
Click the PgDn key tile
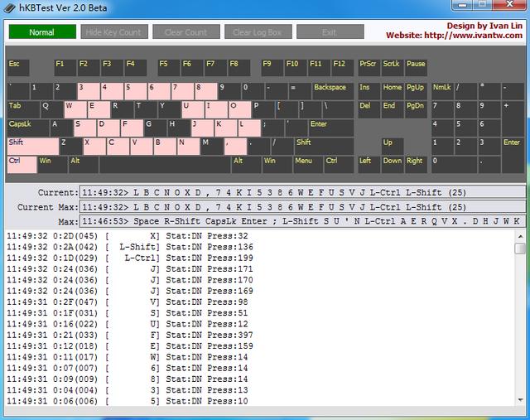[x=416, y=109]
